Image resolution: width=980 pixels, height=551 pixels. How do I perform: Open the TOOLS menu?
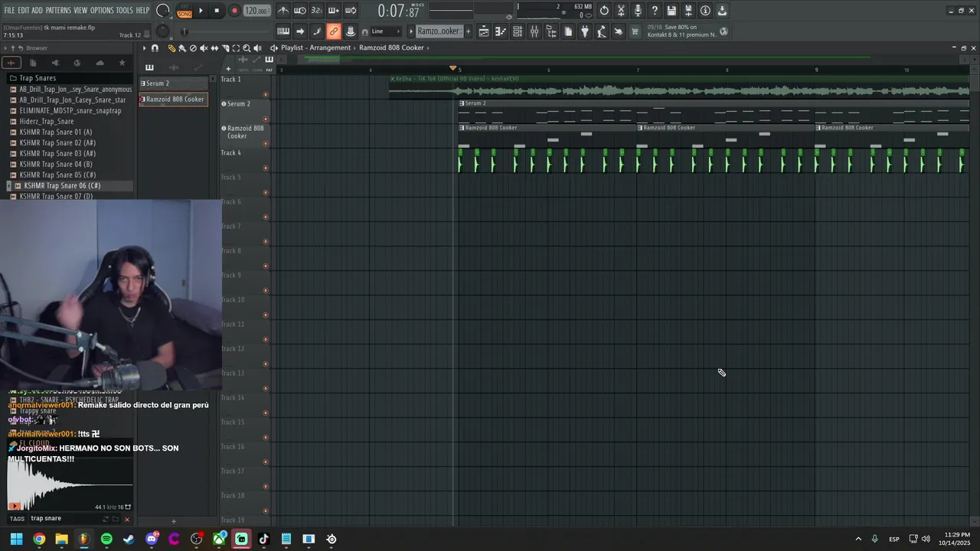click(124, 10)
